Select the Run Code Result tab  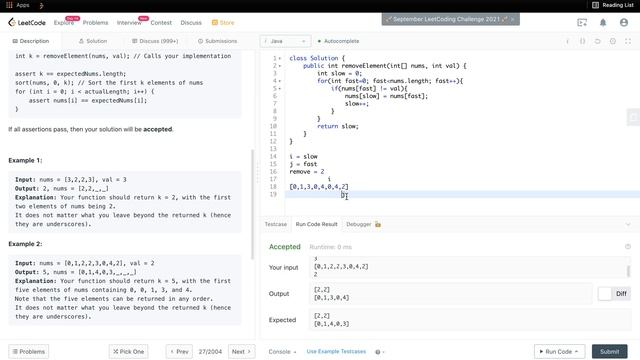pos(316,224)
